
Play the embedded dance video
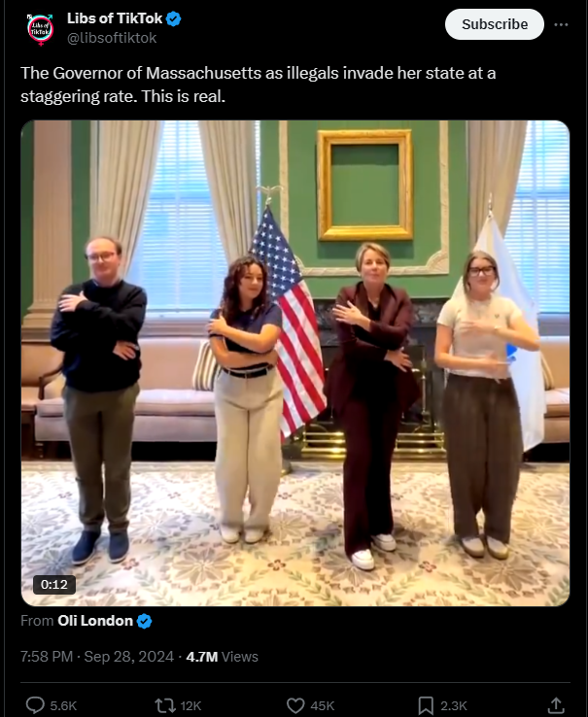click(x=295, y=363)
